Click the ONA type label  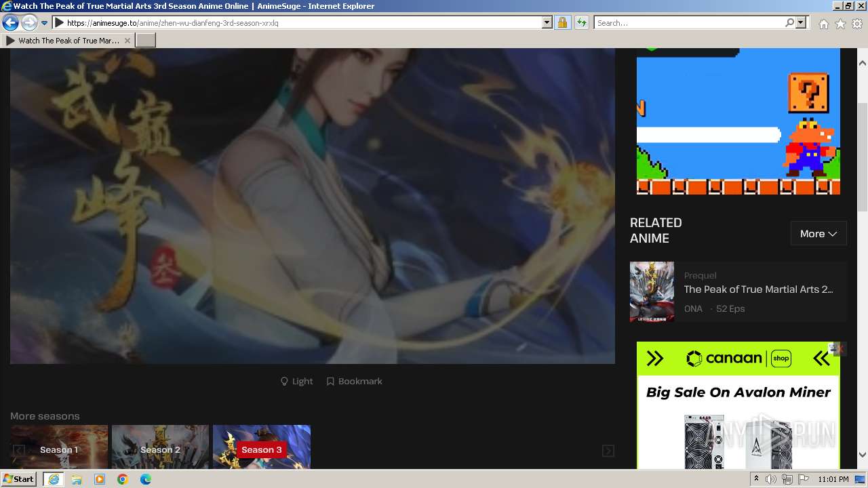point(693,308)
